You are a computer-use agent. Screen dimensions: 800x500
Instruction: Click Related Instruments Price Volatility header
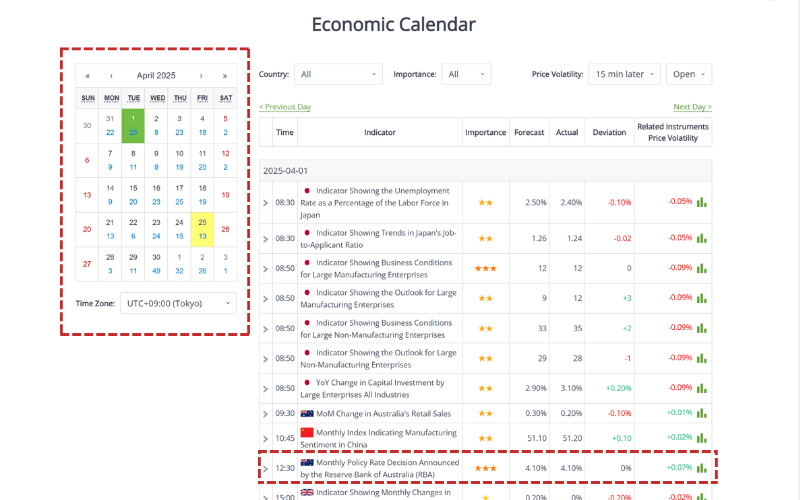pos(673,132)
